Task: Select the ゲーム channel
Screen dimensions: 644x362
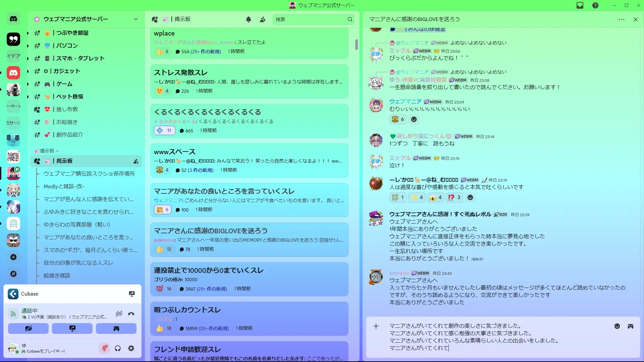Action: pos(64,84)
